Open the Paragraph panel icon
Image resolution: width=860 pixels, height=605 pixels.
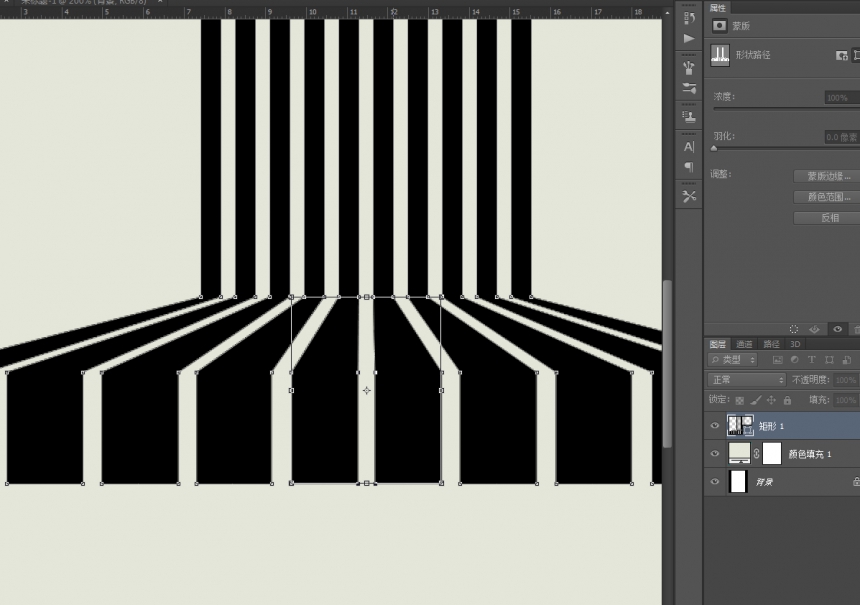[x=689, y=167]
